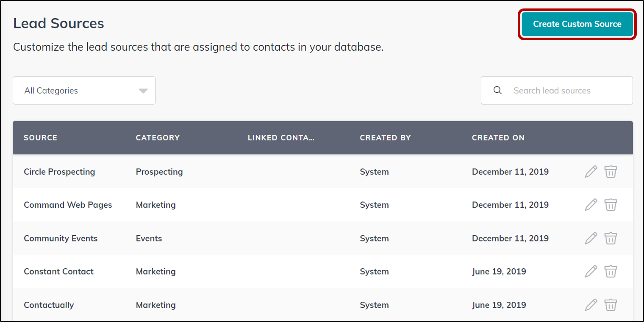Screen dimensions: 644x322
Task: Delete the Constant Contact source
Action: [611, 271]
